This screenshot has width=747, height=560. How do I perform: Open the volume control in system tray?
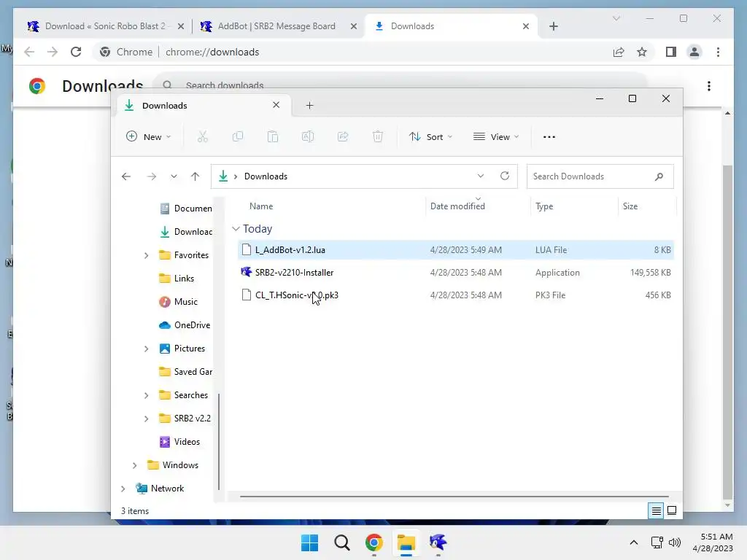(675, 542)
